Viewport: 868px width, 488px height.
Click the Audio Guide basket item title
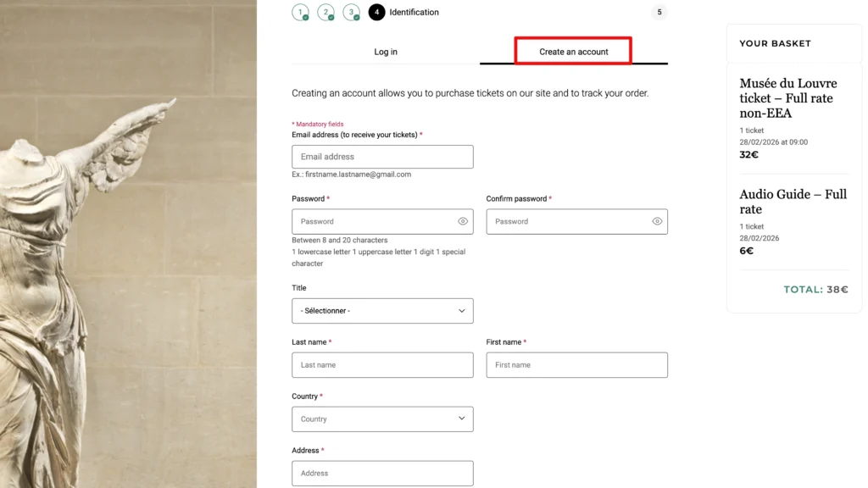click(793, 202)
